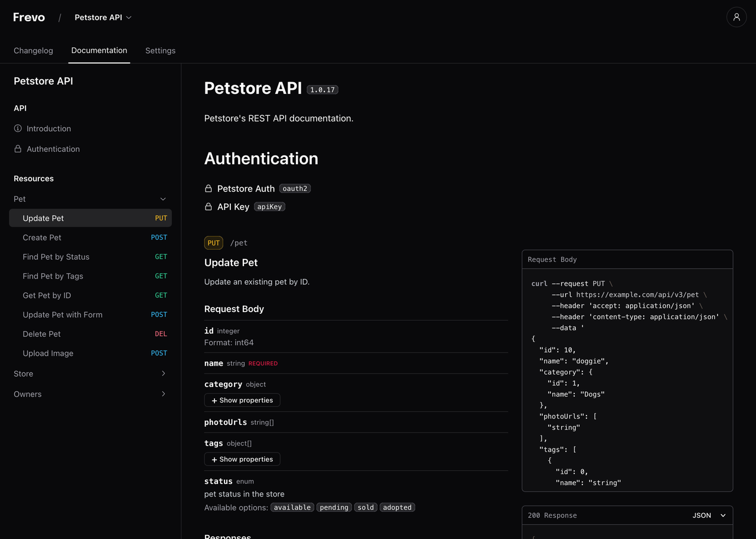Image resolution: width=756 pixels, height=539 pixels.
Task: Select Create Pet endpoint
Action: [x=90, y=238]
